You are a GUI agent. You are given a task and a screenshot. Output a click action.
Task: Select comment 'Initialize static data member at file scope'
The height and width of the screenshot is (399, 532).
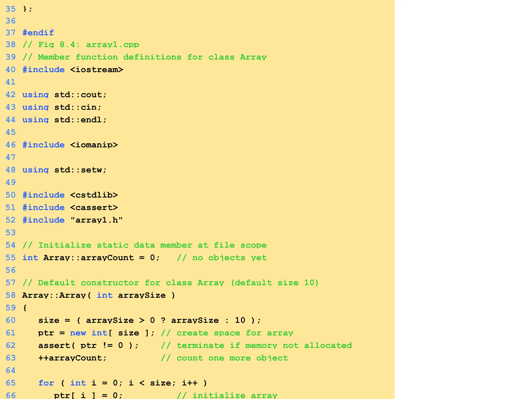tap(152, 245)
